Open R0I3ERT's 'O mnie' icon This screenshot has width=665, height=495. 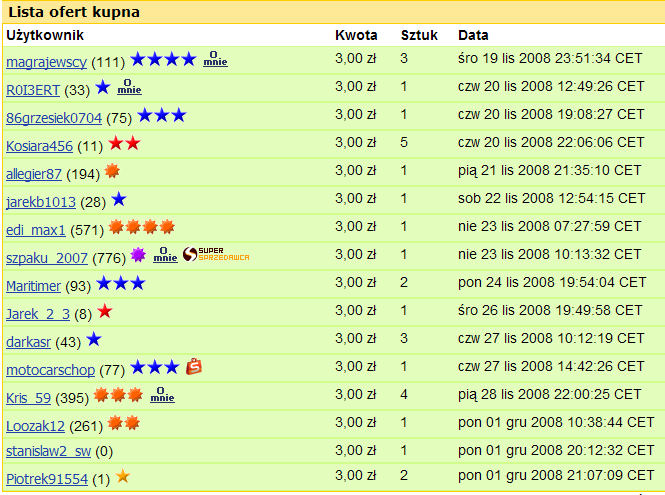[129, 87]
